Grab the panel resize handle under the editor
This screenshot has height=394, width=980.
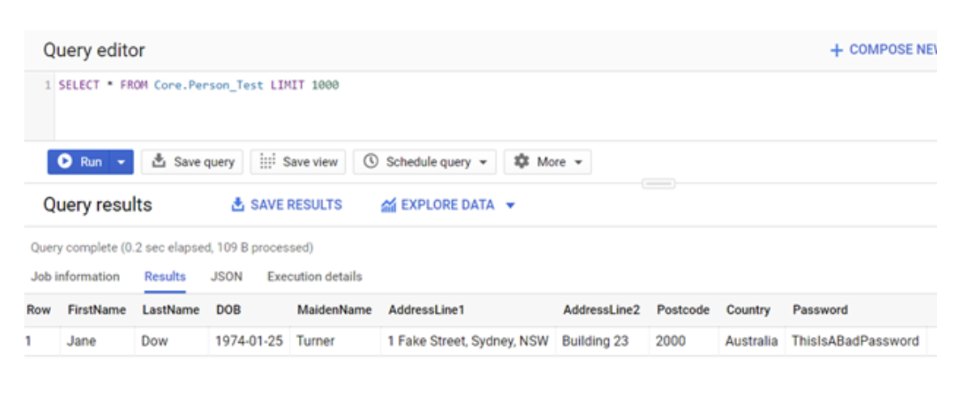(x=658, y=184)
